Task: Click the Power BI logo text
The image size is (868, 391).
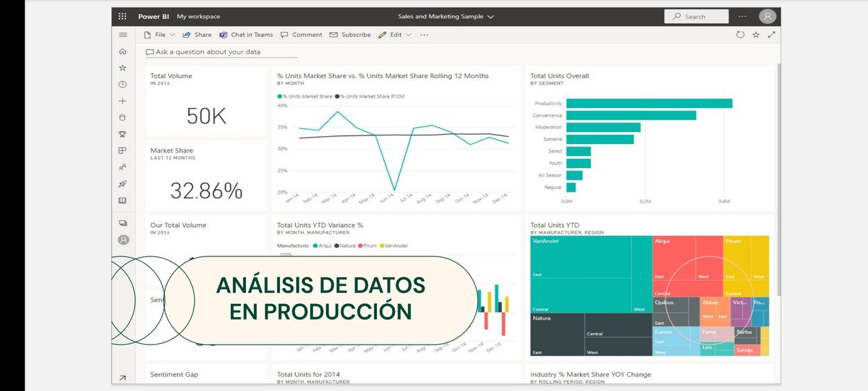Action: point(153,16)
